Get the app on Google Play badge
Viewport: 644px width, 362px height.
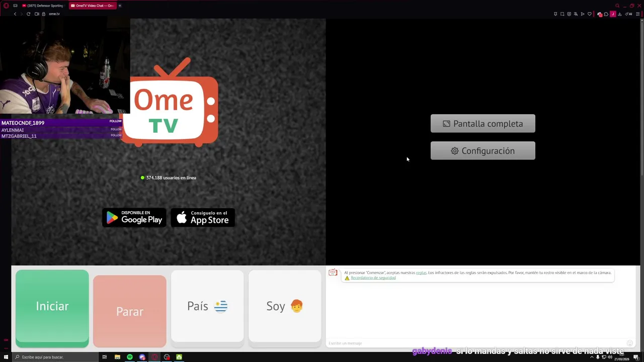pyautogui.click(x=134, y=218)
